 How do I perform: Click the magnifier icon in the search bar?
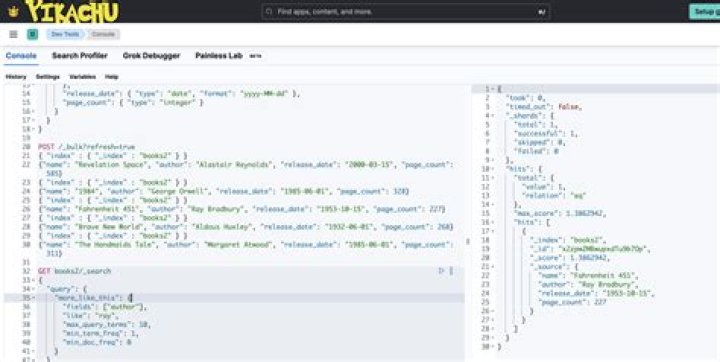point(270,11)
